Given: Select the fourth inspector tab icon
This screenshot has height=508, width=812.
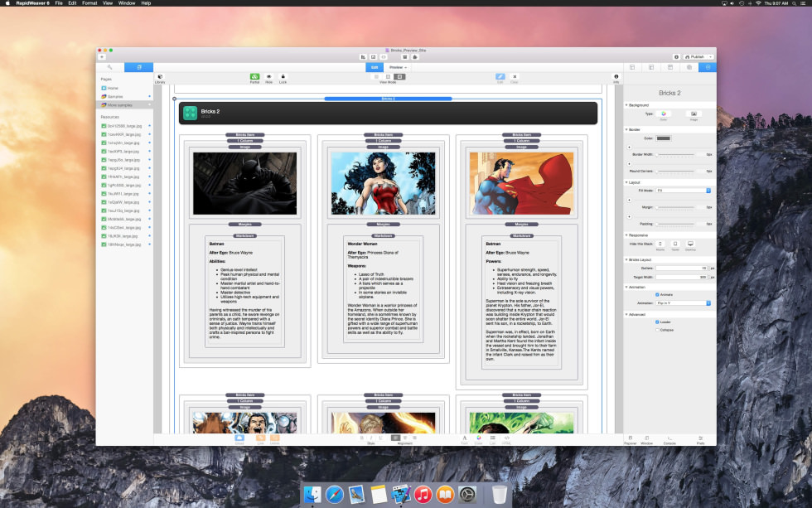Looking at the screenshot, I should [689, 67].
